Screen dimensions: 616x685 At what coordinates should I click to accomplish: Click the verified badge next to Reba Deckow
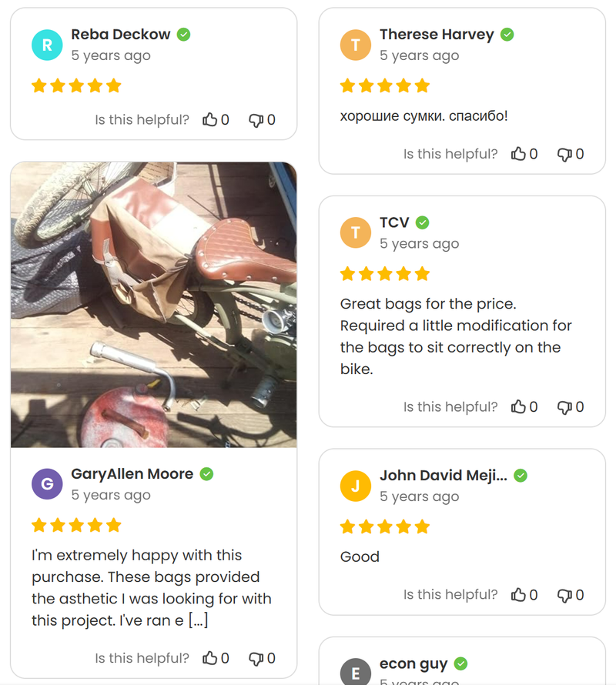pyautogui.click(x=183, y=34)
